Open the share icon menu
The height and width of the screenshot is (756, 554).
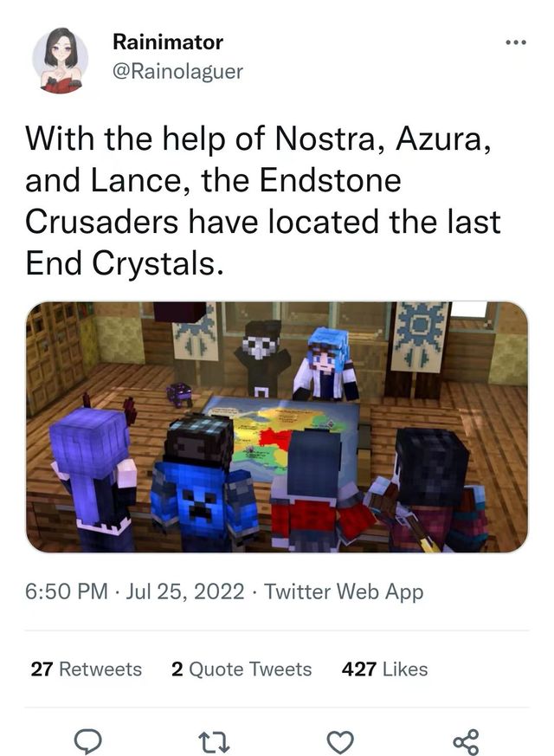467,742
